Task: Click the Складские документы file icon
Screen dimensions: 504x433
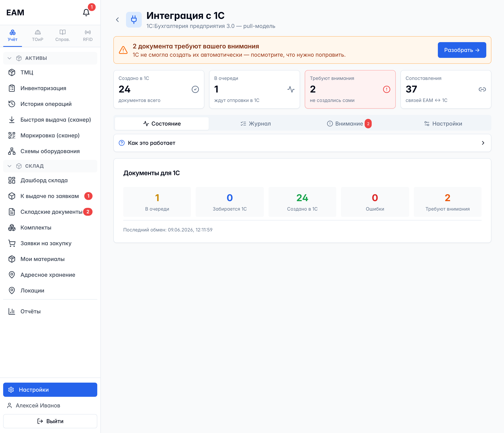Action: (x=12, y=212)
